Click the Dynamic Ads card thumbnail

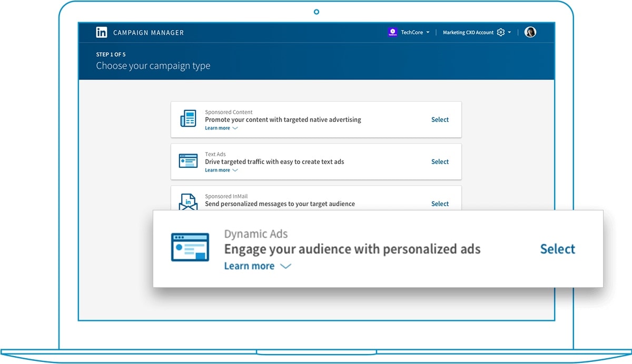pyautogui.click(x=190, y=247)
